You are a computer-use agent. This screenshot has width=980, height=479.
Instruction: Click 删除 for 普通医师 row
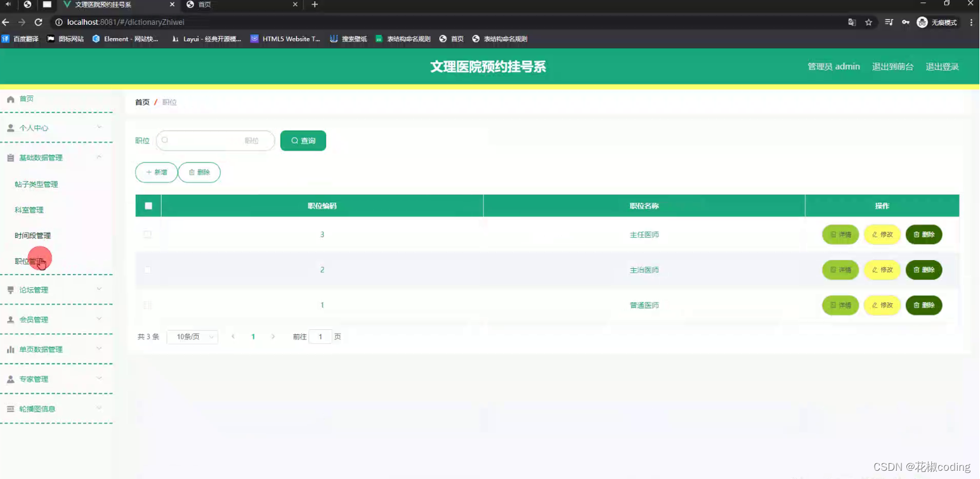pyautogui.click(x=924, y=305)
